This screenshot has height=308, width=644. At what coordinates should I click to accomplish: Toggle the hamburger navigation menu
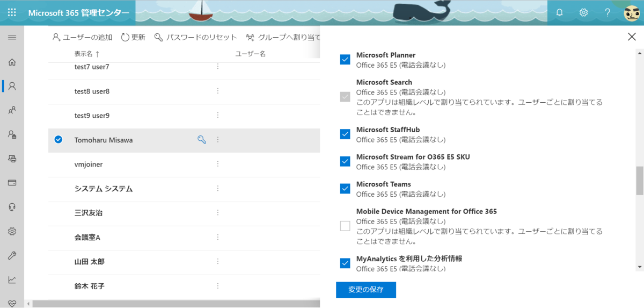[12, 38]
